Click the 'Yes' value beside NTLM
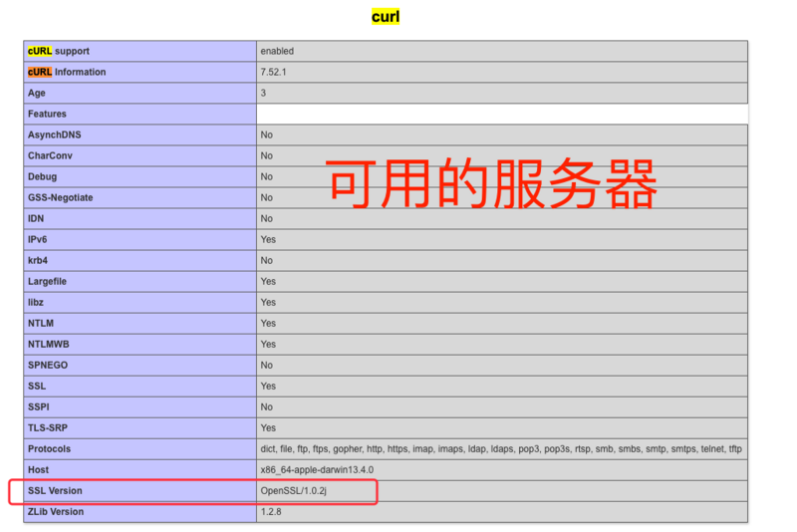Image resolution: width=797 pixels, height=532 pixels. click(x=268, y=323)
